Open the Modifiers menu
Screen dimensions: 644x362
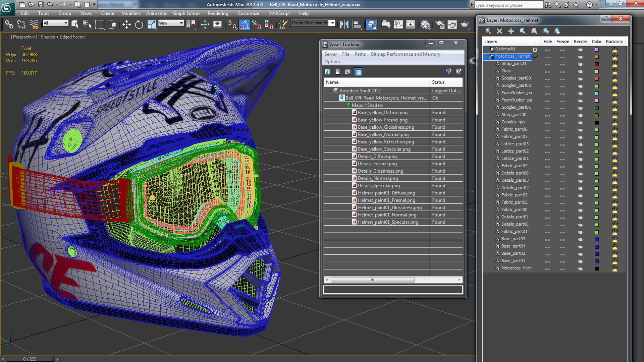[131, 13]
